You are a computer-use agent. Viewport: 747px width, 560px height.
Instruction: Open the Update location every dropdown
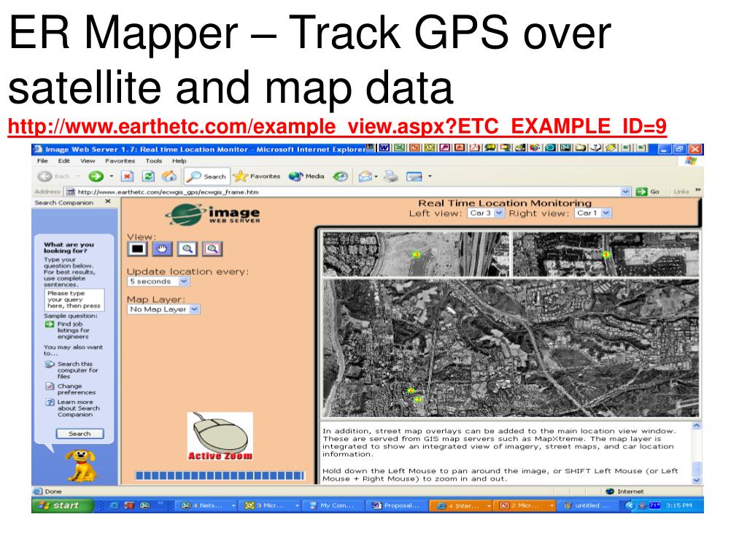[158, 281]
